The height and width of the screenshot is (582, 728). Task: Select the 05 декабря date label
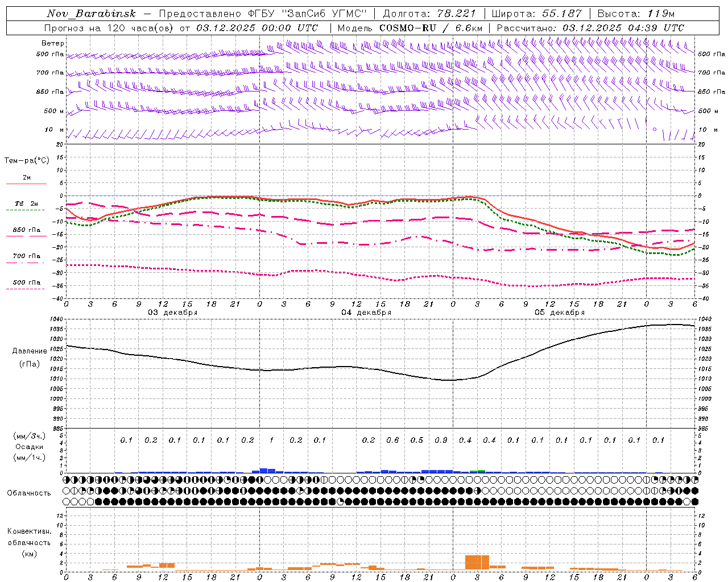tap(560, 312)
